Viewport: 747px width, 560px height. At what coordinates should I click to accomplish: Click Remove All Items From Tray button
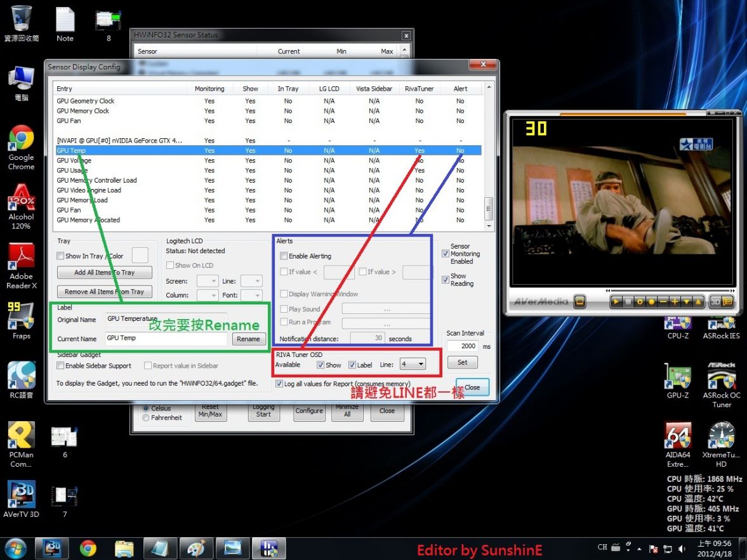click(104, 292)
